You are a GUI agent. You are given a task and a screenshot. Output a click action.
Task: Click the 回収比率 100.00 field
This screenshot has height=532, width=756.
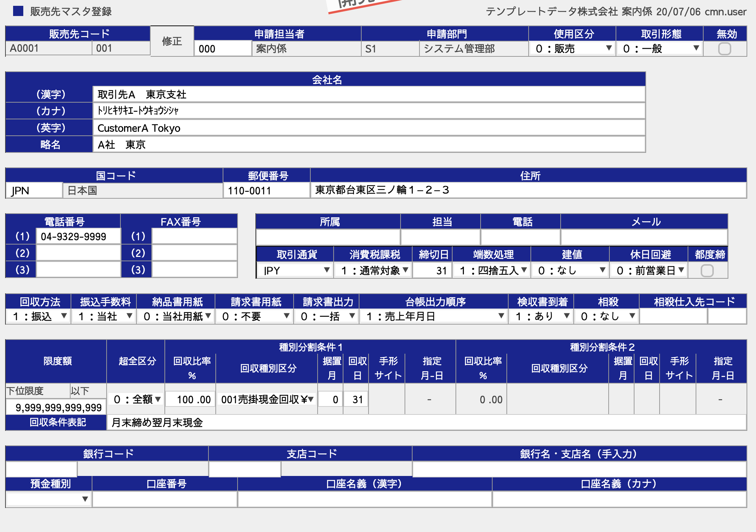190,399
